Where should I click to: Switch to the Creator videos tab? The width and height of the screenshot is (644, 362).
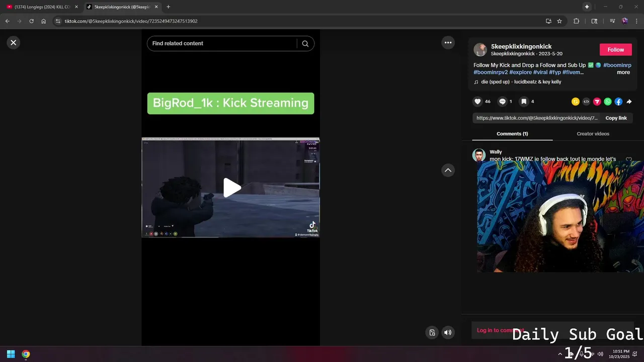point(593,134)
